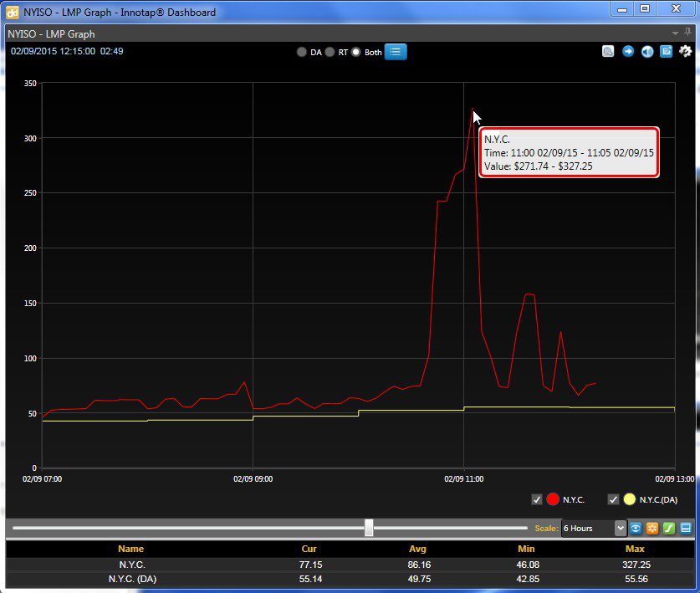700x593 pixels.
Task: Click the N.Y.C. minimum value 46.08
Action: click(528, 565)
